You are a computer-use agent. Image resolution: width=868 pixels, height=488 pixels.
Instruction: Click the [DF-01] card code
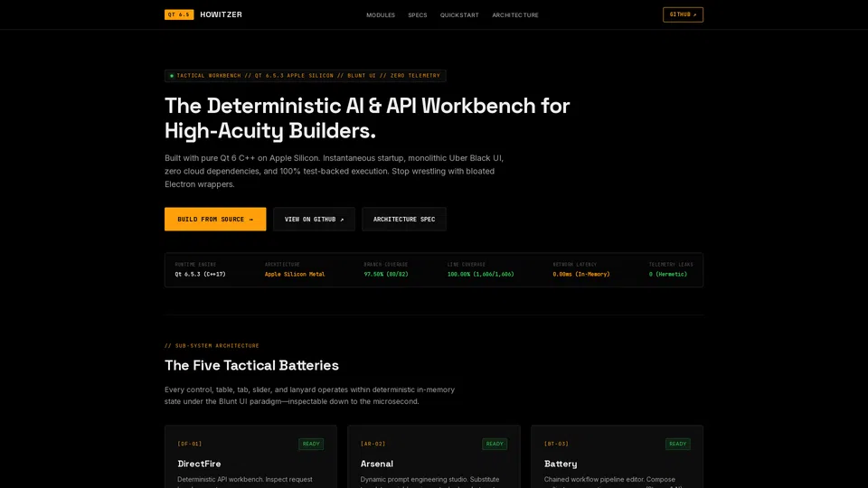(190, 444)
